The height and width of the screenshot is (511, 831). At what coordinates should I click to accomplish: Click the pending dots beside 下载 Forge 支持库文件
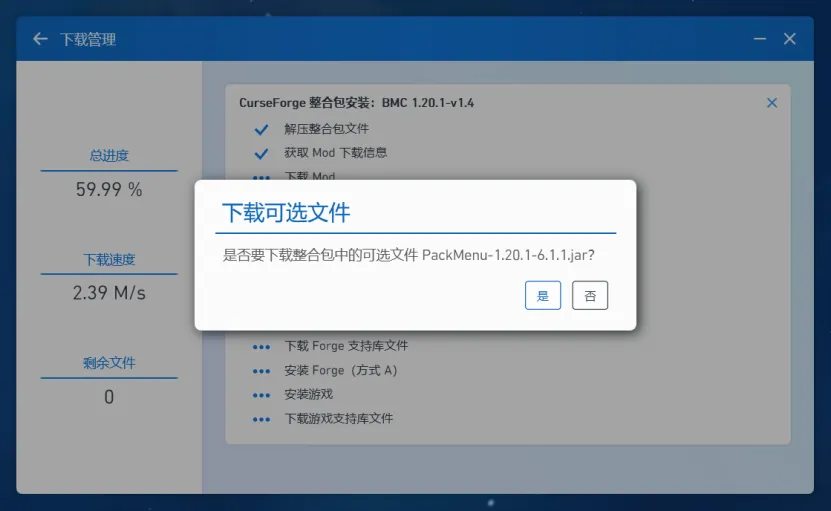coord(261,347)
